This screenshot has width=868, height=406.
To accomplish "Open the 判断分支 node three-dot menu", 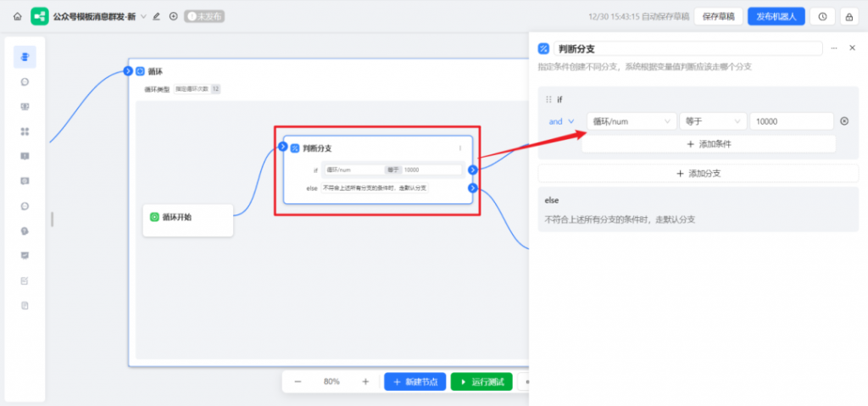I will tap(460, 147).
